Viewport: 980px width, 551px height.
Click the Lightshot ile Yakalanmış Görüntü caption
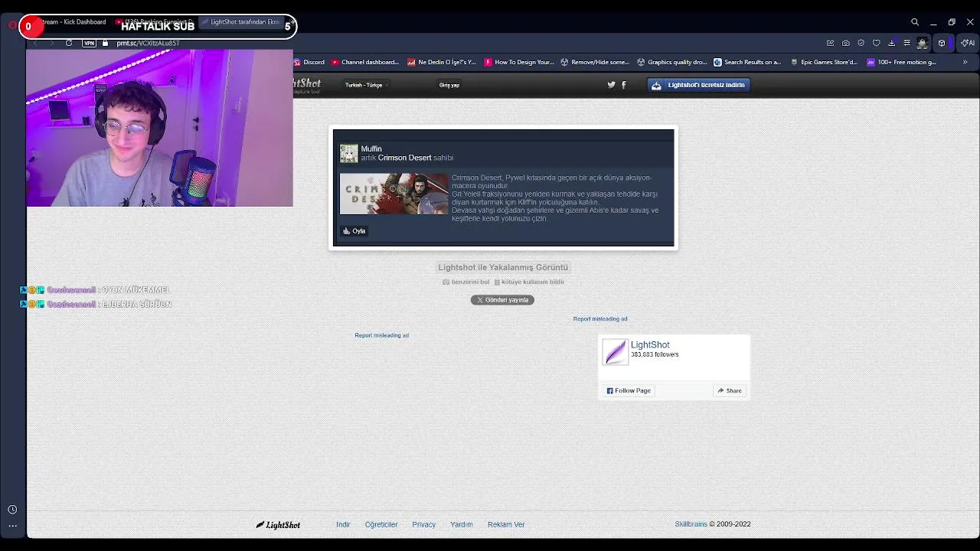(x=503, y=267)
